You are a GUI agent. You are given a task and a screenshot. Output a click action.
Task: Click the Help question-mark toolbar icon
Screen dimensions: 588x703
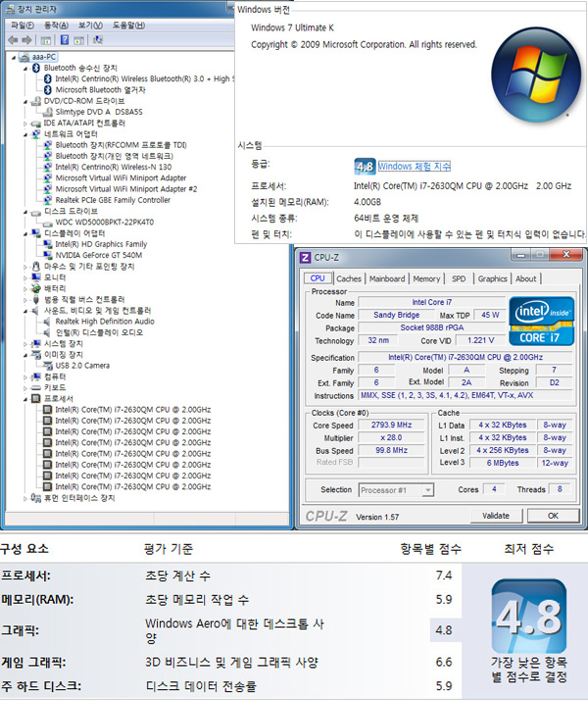[x=65, y=40]
